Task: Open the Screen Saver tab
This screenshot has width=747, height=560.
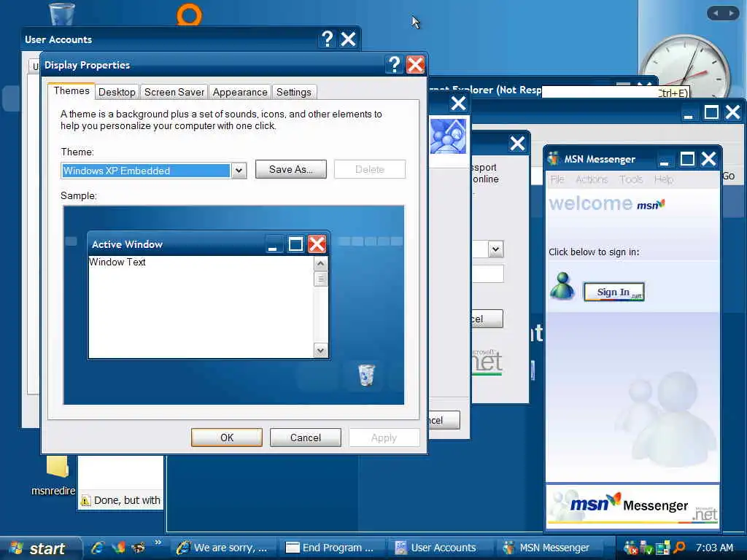Action: point(174,92)
